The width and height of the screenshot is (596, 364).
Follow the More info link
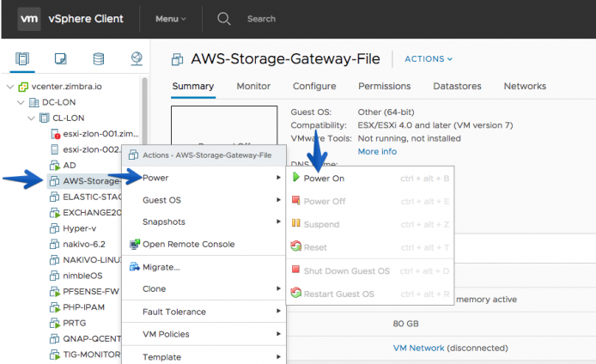click(x=377, y=152)
